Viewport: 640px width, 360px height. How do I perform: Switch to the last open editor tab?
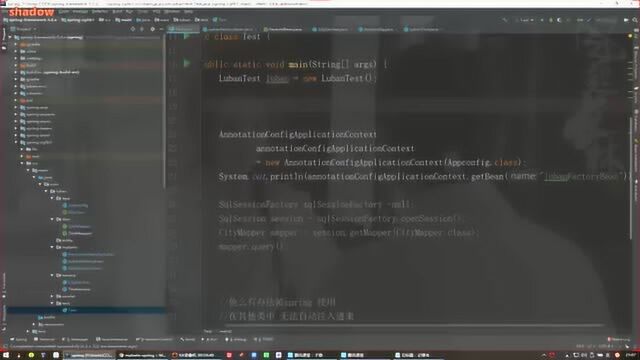pos(422,29)
